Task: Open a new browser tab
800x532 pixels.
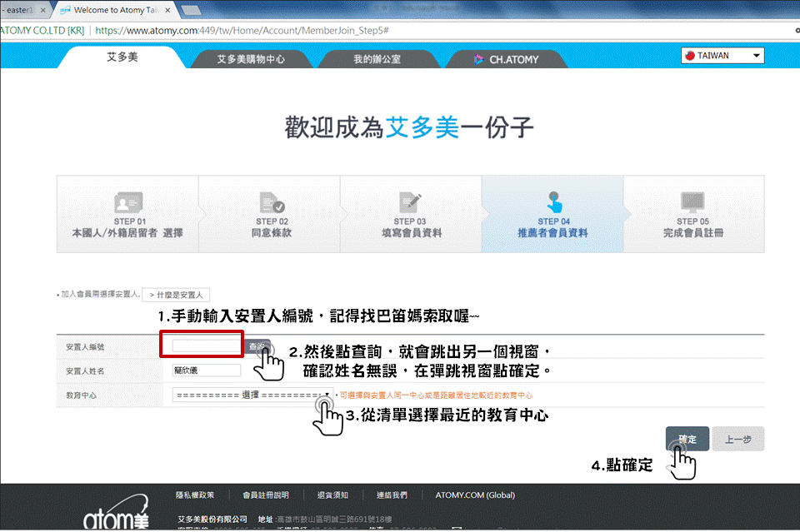Action: pos(190,10)
